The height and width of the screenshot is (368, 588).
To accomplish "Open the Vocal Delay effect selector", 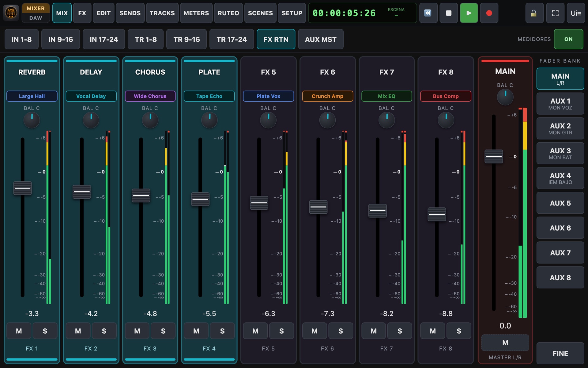I will click(x=91, y=96).
